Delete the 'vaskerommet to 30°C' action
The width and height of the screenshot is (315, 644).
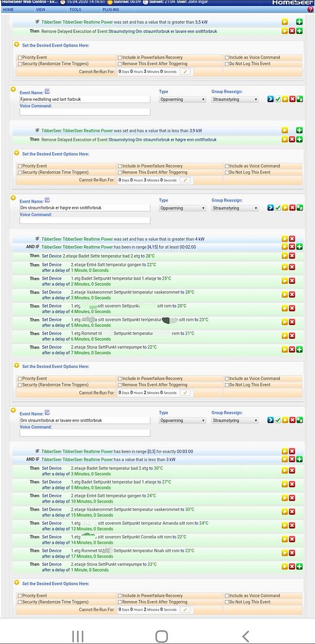tap(292, 512)
